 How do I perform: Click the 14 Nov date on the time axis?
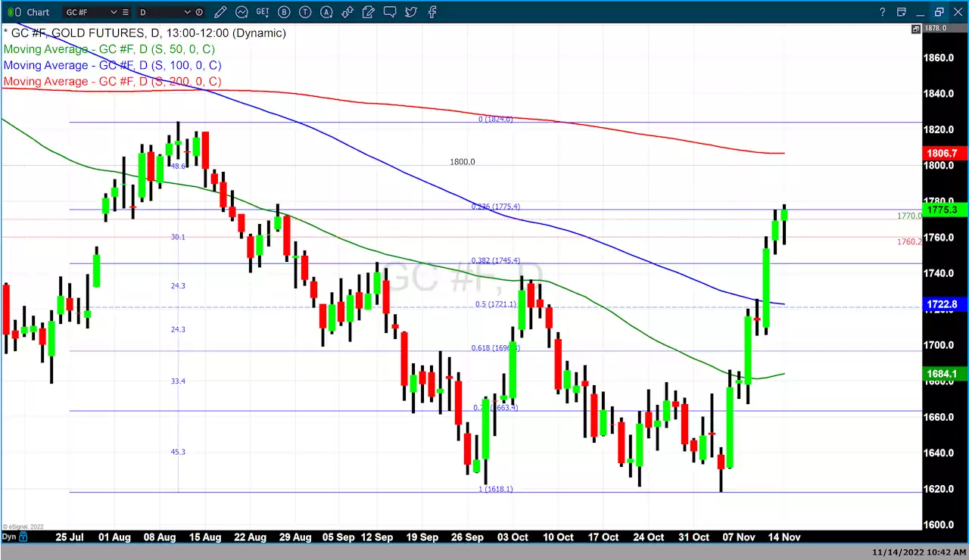tap(784, 537)
